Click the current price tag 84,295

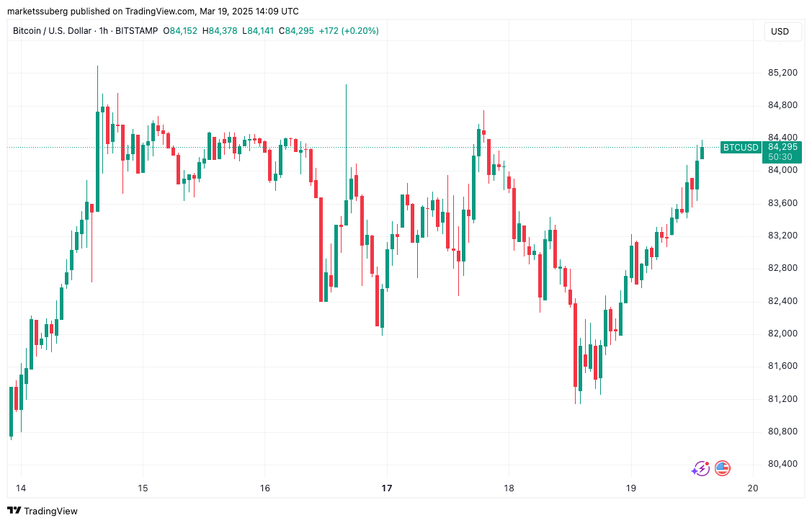click(781, 147)
